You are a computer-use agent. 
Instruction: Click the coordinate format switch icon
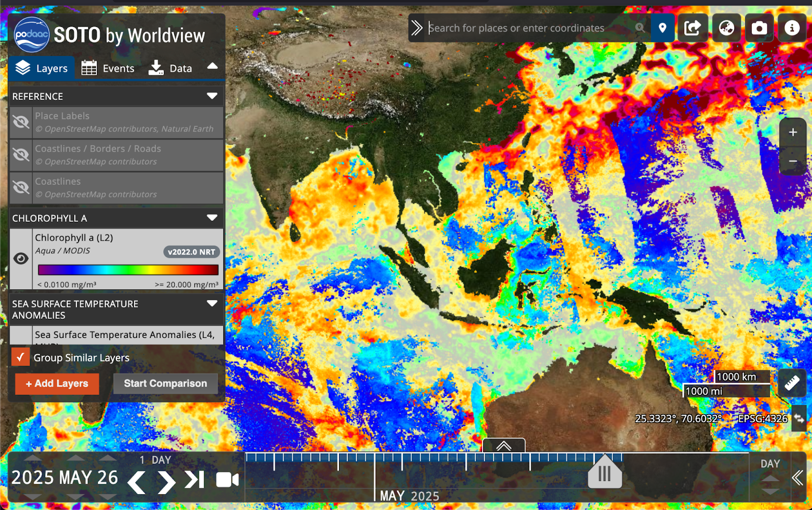[799, 419]
